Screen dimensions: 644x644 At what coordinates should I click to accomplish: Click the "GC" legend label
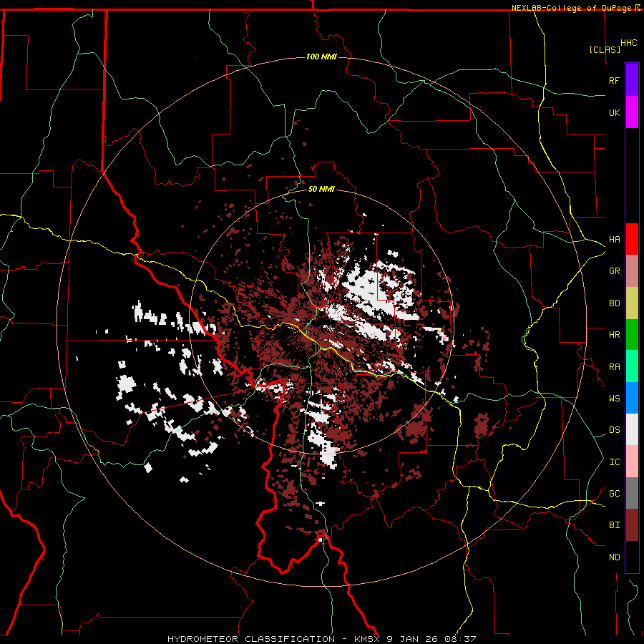614,494
